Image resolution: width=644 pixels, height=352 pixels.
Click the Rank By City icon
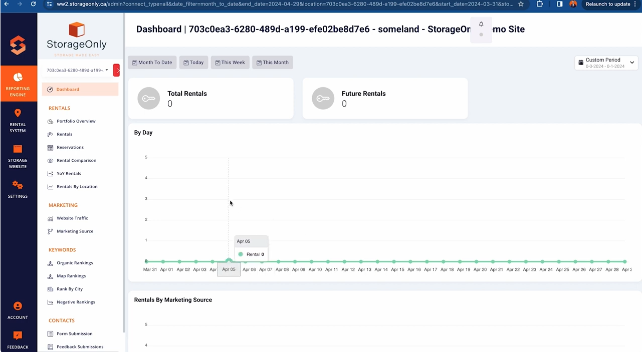50,289
